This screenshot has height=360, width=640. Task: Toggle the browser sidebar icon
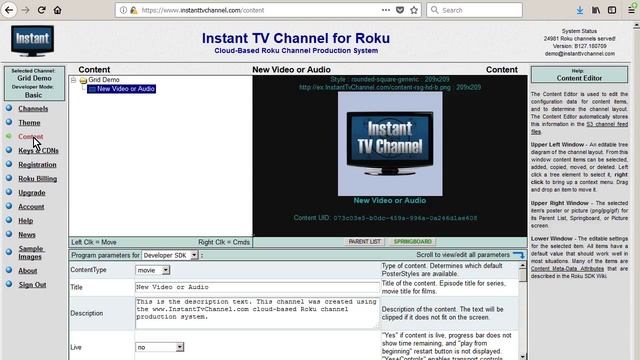(x=612, y=10)
